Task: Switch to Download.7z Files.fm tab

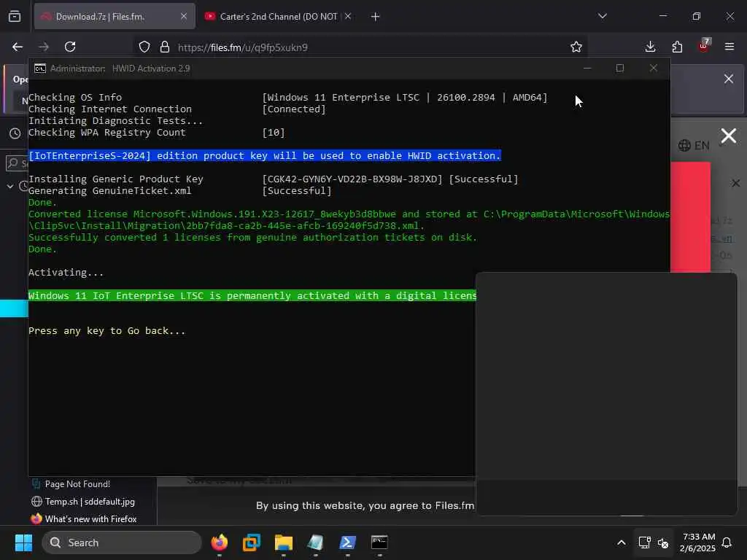Action: (x=115, y=17)
